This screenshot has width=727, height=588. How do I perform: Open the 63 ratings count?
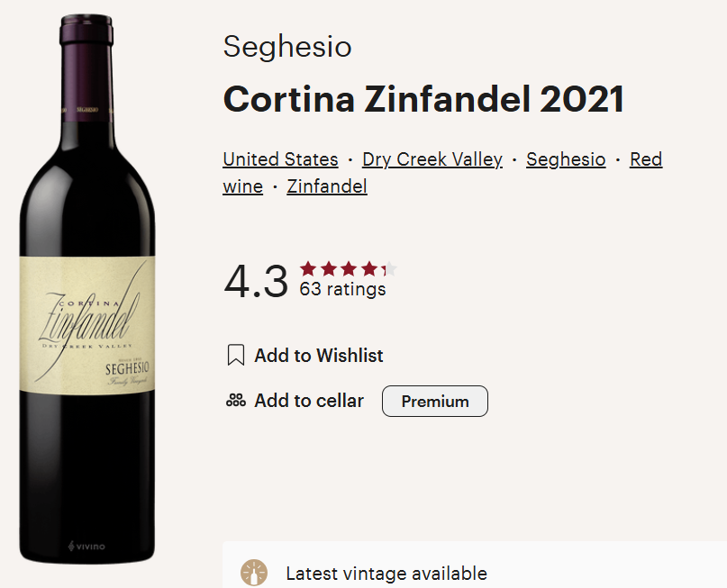coord(342,289)
